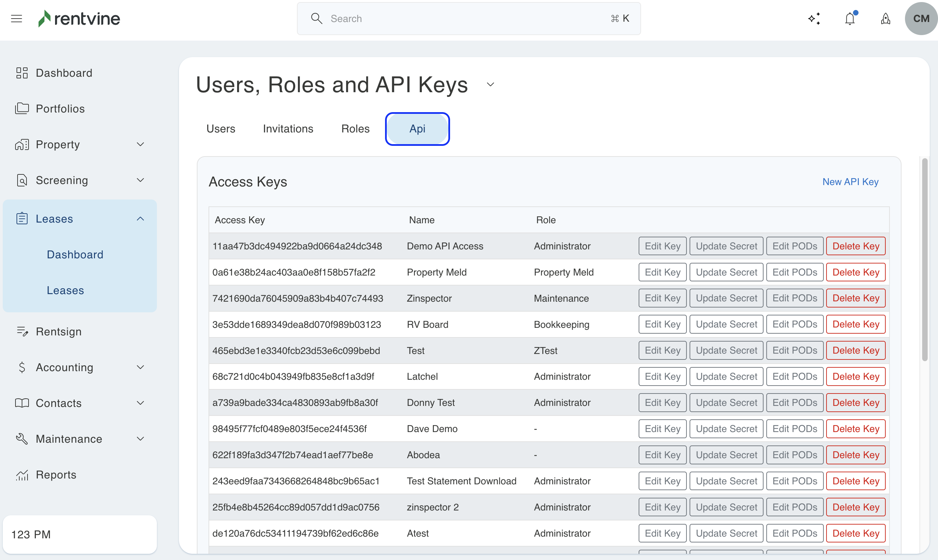Open Rentsign in the sidebar

coord(58,331)
